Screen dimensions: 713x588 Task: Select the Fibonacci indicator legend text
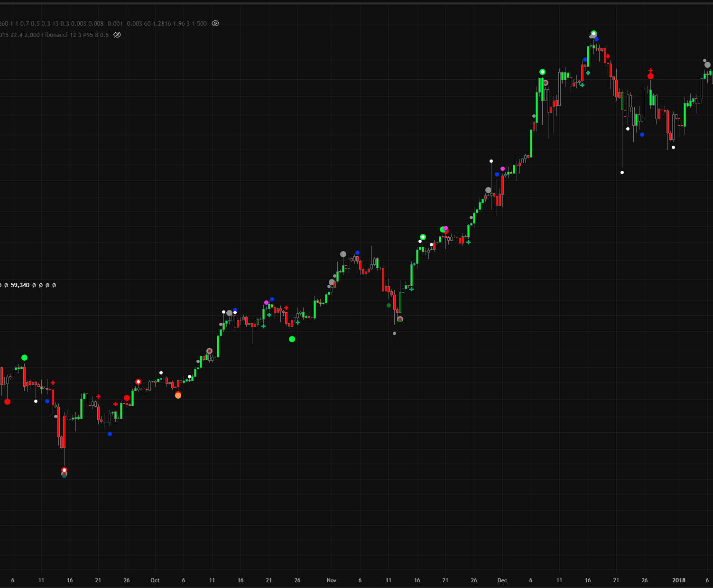(55, 35)
